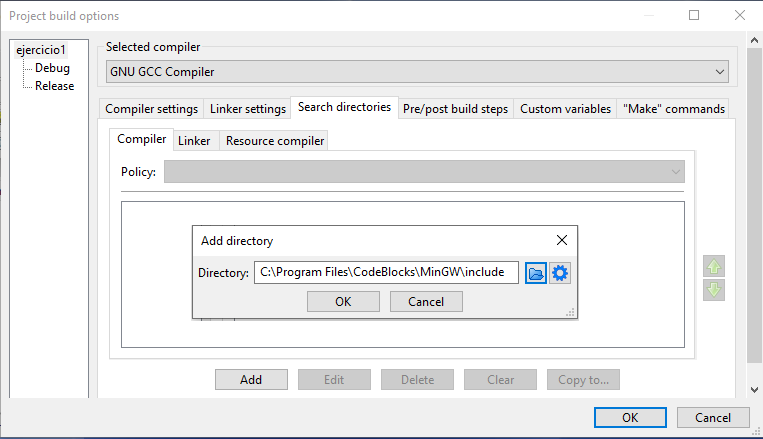Switch to the Linker sub-tab
The height and width of the screenshot is (439, 763).
pyautogui.click(x=194, y=141)
